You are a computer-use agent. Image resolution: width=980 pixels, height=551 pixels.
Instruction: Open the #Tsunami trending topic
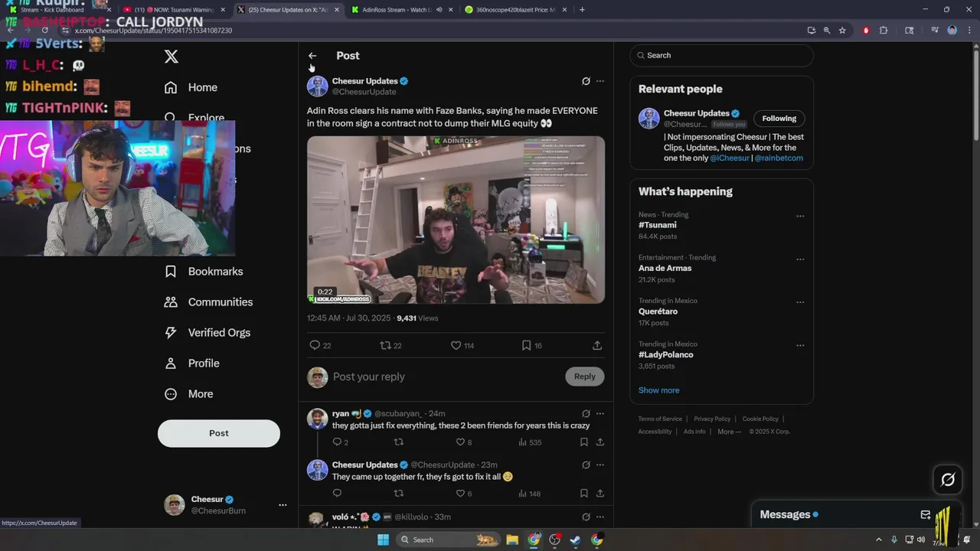[658, 225]
